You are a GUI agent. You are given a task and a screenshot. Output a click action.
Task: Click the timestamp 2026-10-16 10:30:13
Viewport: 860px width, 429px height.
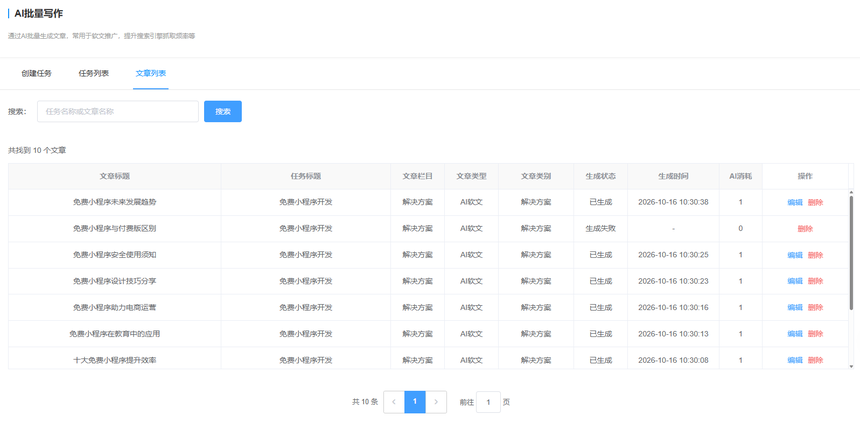click(674, 334)
